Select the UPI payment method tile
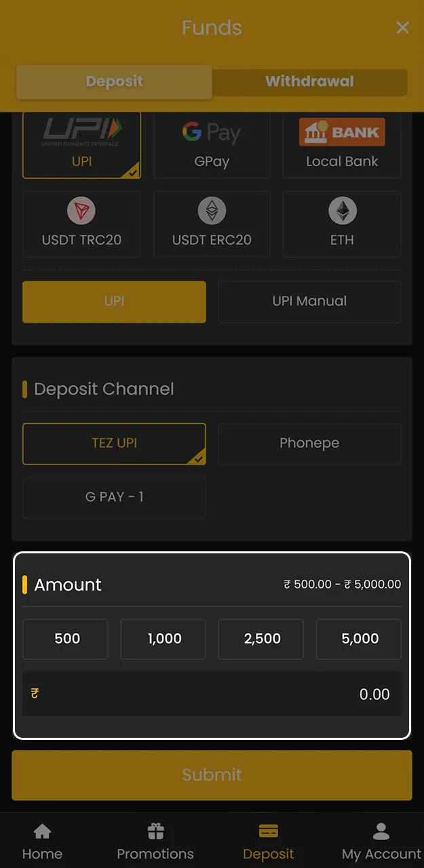 point(81,144)
